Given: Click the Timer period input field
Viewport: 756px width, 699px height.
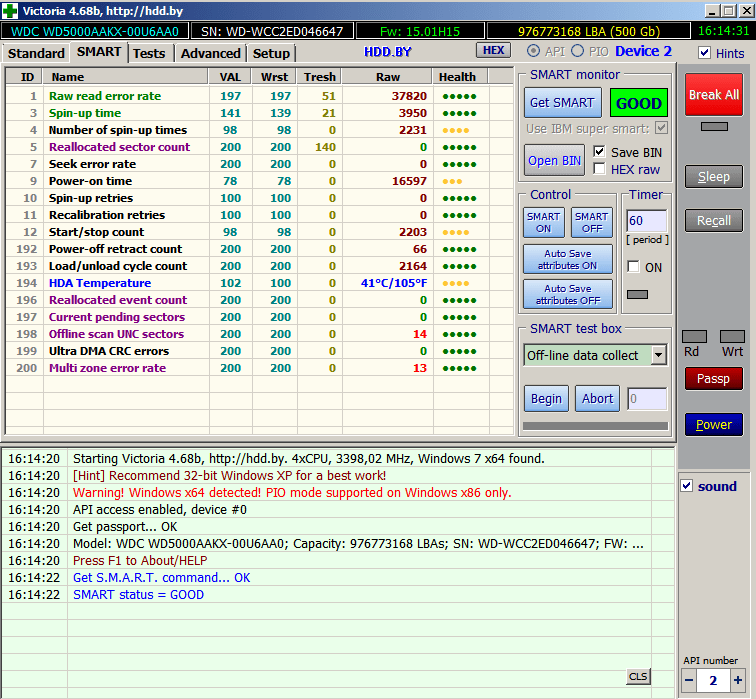Looking at the screenshot, I should point(647,221).
